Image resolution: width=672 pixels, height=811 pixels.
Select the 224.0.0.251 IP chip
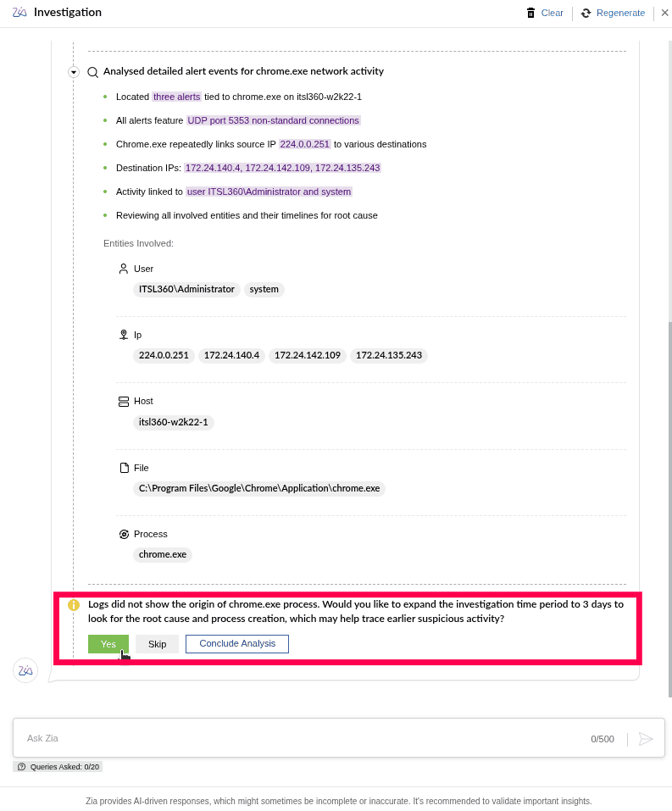(x=164, y=355)
